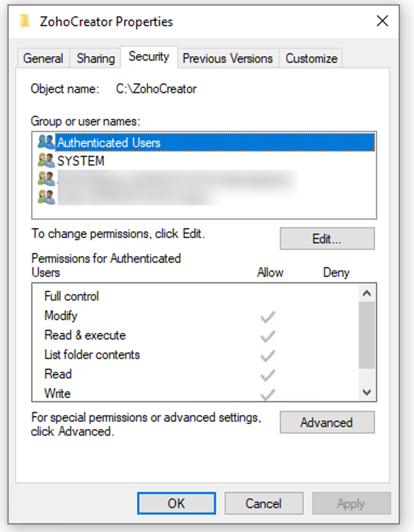This screenshot has width=414, height=532.
Task: Open the Customize tab
Action: 311,58
